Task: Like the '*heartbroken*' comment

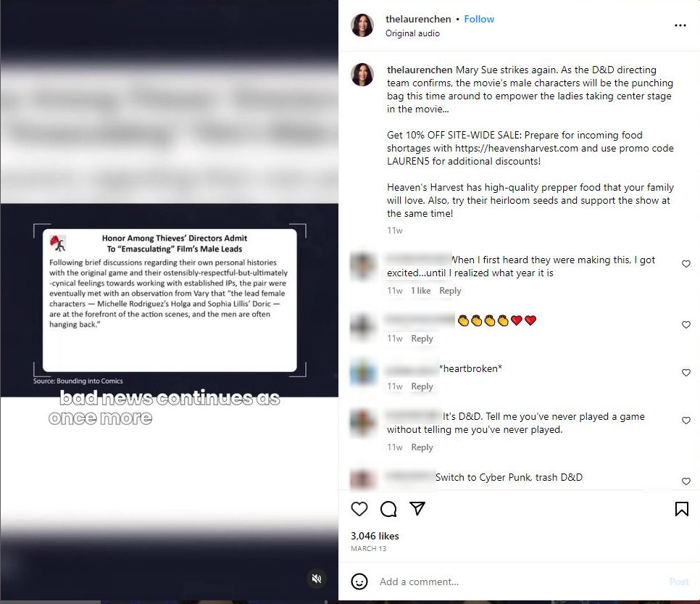Action: tap(686, 373)
